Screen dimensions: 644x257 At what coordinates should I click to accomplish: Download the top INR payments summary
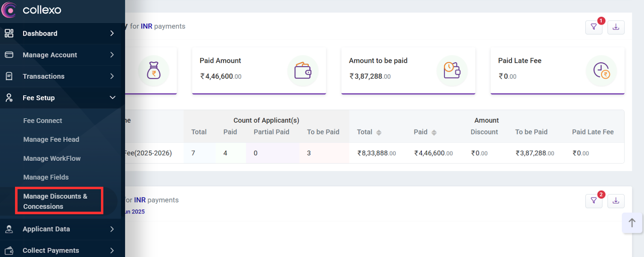(x=616, y=27)
